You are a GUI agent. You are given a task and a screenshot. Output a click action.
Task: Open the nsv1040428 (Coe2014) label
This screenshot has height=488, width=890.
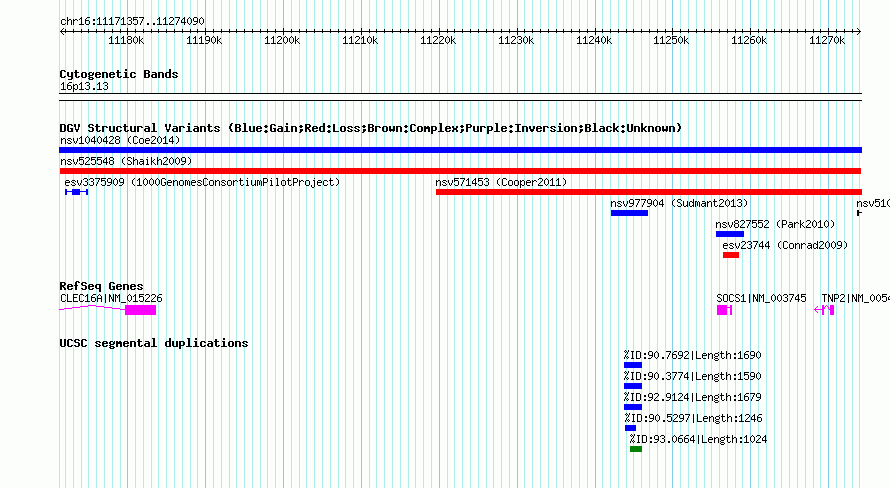(x=120, y=140)
